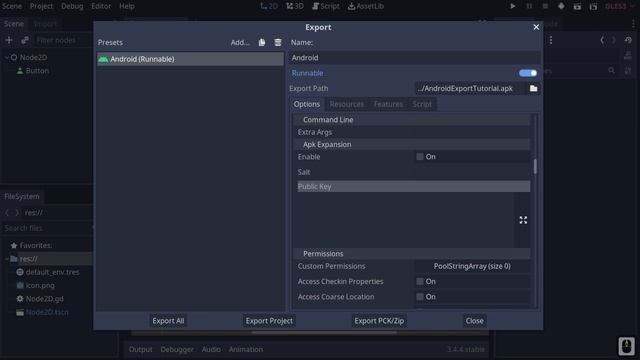The width and height of the screenshot is (640, 360).
Task: Open the Project menu
Action: pos(41,6)
